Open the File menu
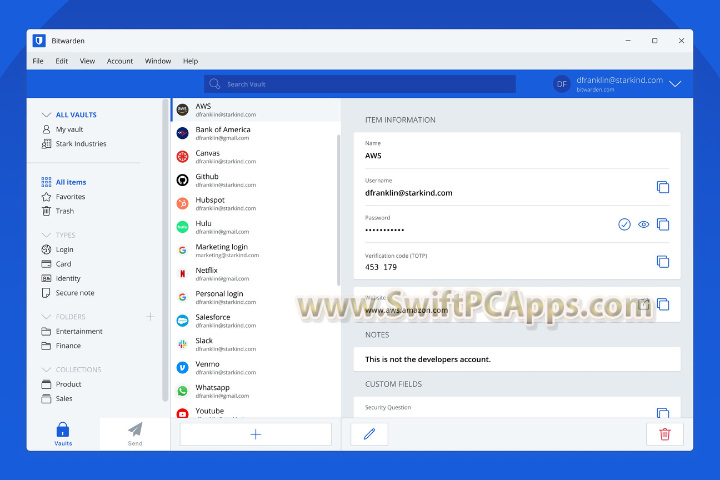 tap(38, 61)
